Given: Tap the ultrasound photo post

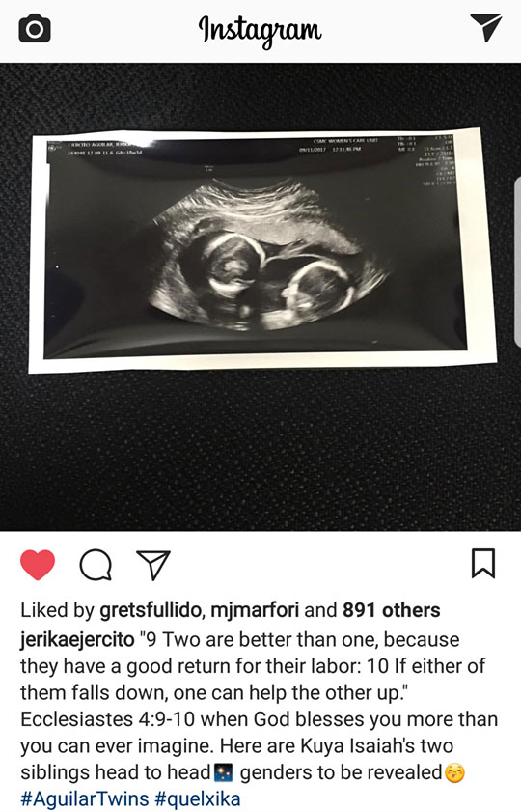Looking at the screenshot, I should tap(260, 297).
